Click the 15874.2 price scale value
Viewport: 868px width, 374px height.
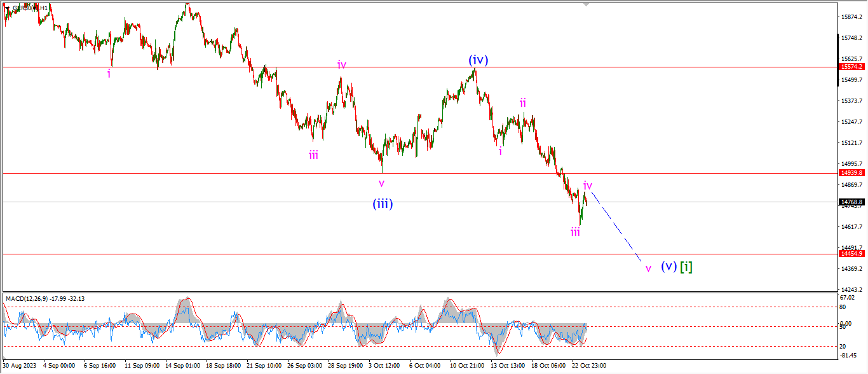(x=851, y=17)
